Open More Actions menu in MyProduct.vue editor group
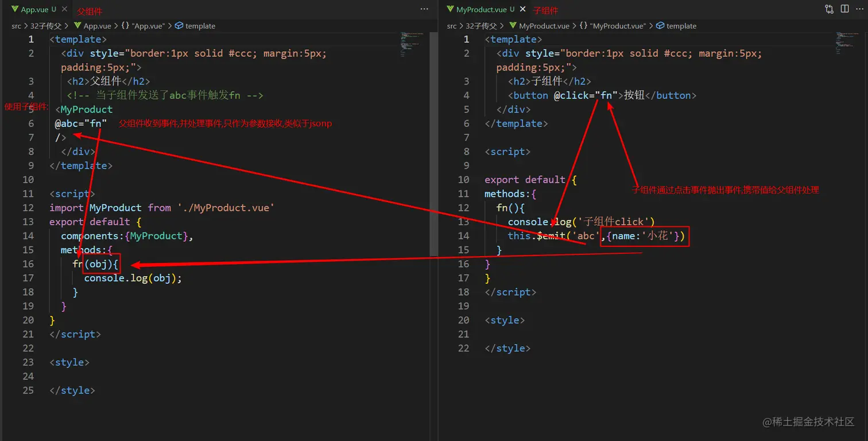This screenshot has width=868, height=441. pos(859,9)
